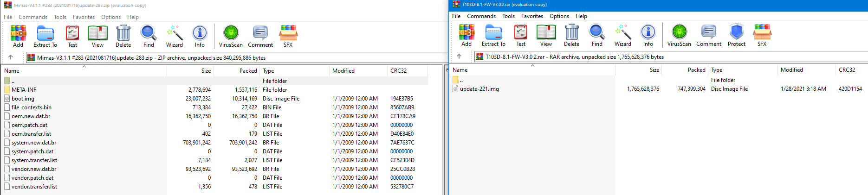This screenshot has width=868, height=195.
Task: Click Extract To in T103D archive window
Action: coord(493,35)
